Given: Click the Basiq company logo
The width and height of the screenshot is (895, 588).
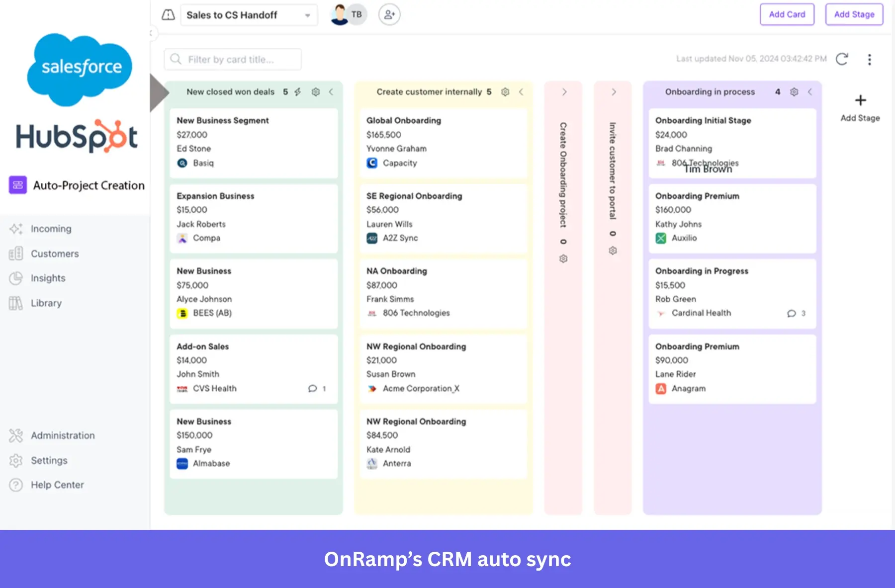Looking at the screenshot, I should click(x=182, y=163).
